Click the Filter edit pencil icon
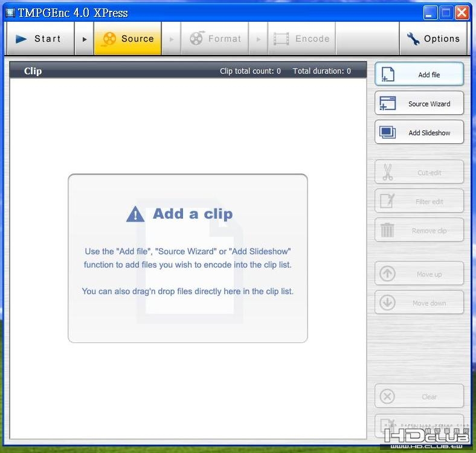Screen dimensions: 476x453 [387, 201]
